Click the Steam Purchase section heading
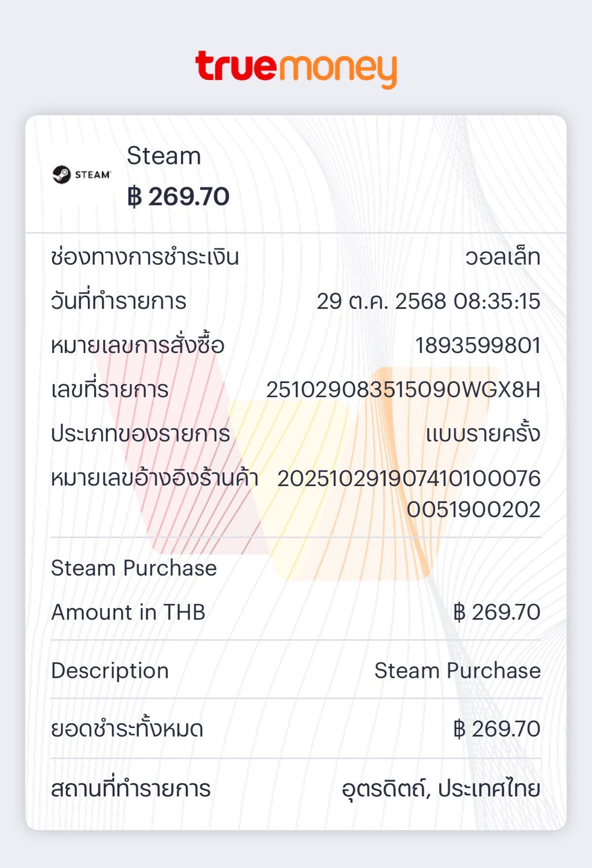Viewport: 592px width, 868px height. [134, 568]
